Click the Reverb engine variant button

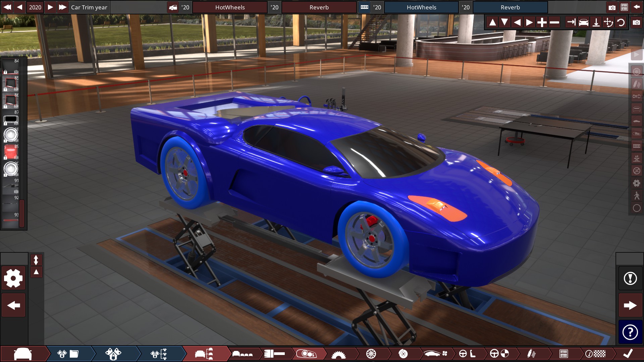(510, 7)
